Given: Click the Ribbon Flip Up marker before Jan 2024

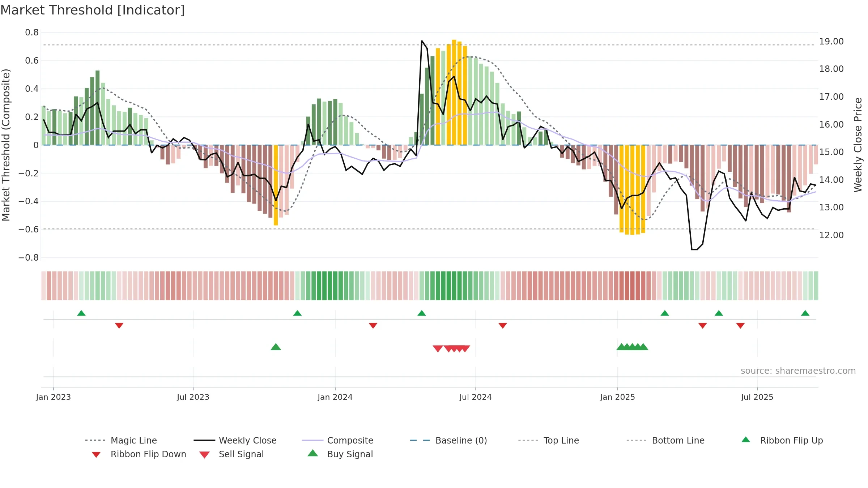Looking at the screenshot, I should click(x=297, y=313).
